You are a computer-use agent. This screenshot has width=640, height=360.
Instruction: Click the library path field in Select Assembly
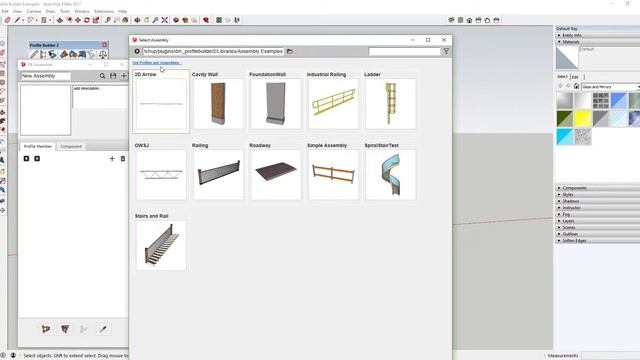point(213,51)
